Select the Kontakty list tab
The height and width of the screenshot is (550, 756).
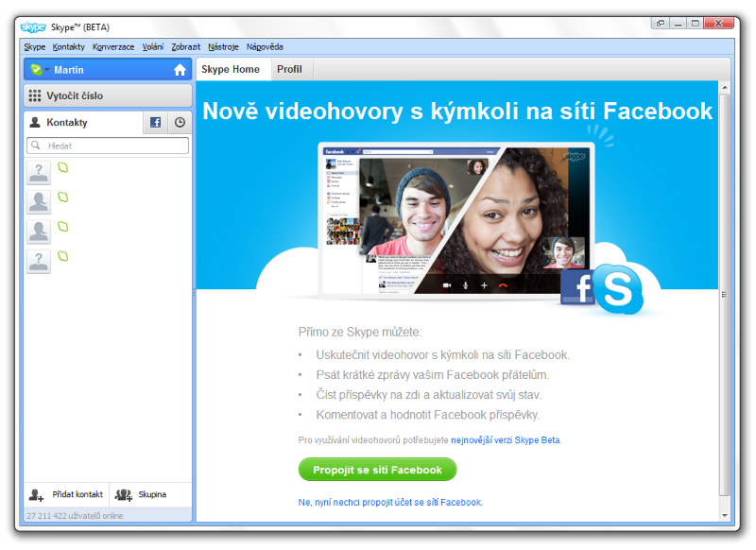(x=83, y=123)
